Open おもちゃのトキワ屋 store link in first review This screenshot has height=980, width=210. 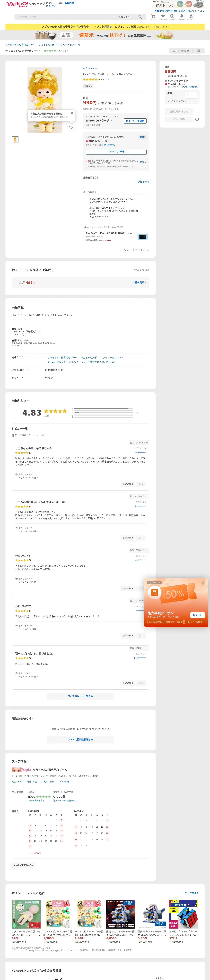(x=28, y=477)
